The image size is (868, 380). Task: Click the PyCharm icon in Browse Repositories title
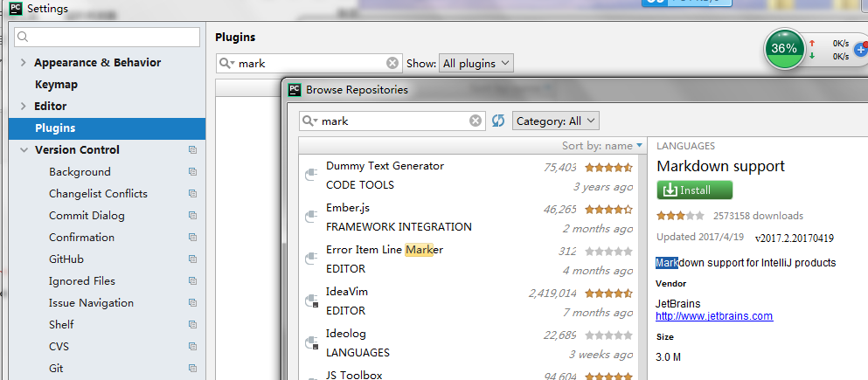point(295,90)
